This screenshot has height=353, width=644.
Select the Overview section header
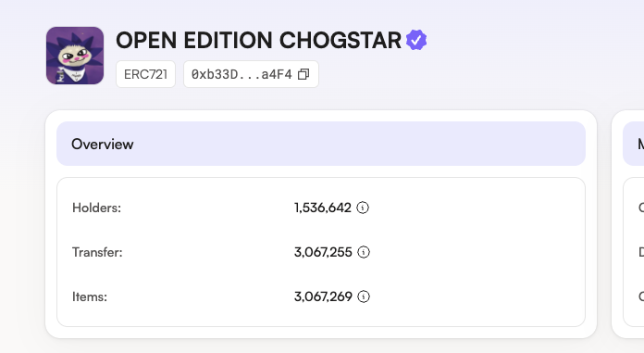click(321, 144)
